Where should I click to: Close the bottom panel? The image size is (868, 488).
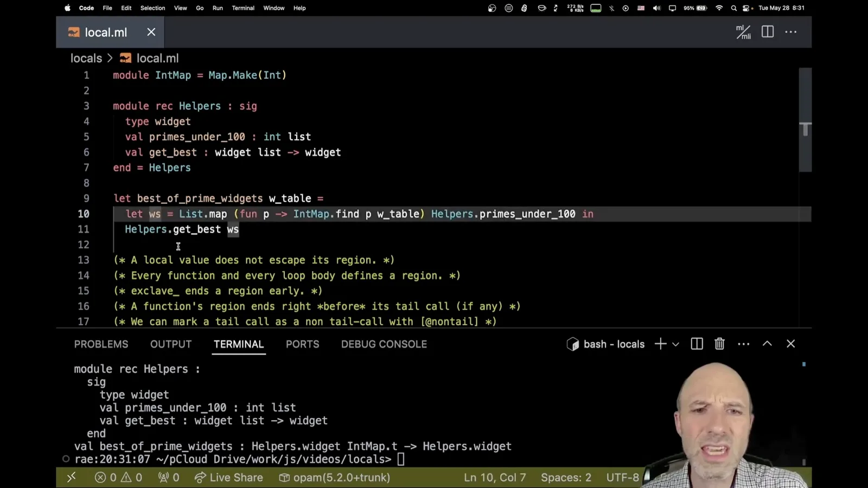pyautogui.click(x=790, y=344)
